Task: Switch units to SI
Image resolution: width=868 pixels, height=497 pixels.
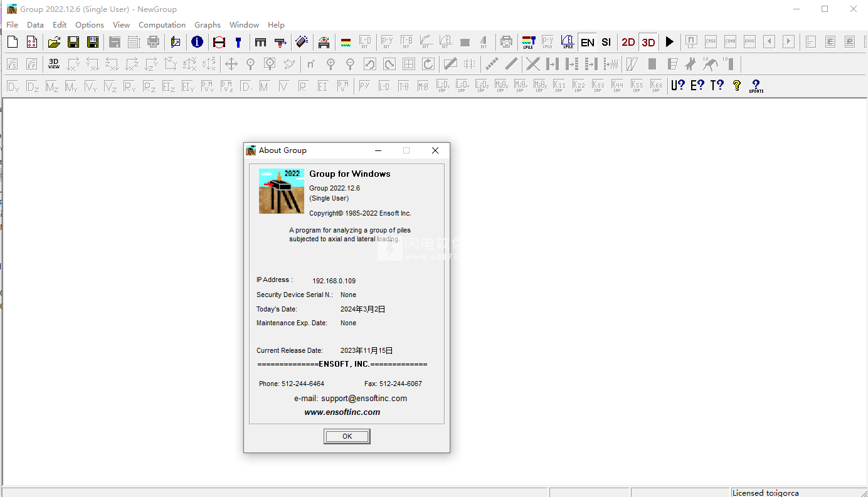Action: pos(606,42)
